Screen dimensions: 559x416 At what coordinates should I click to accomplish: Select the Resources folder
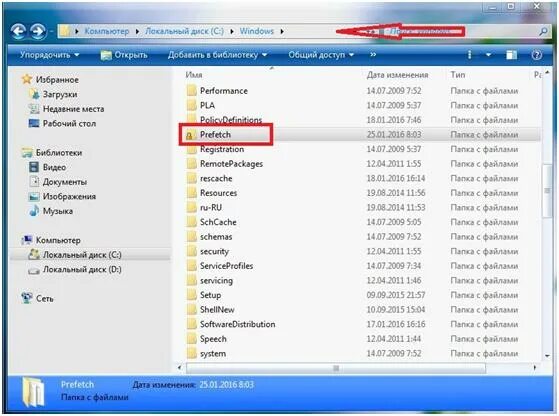point(219,193)
